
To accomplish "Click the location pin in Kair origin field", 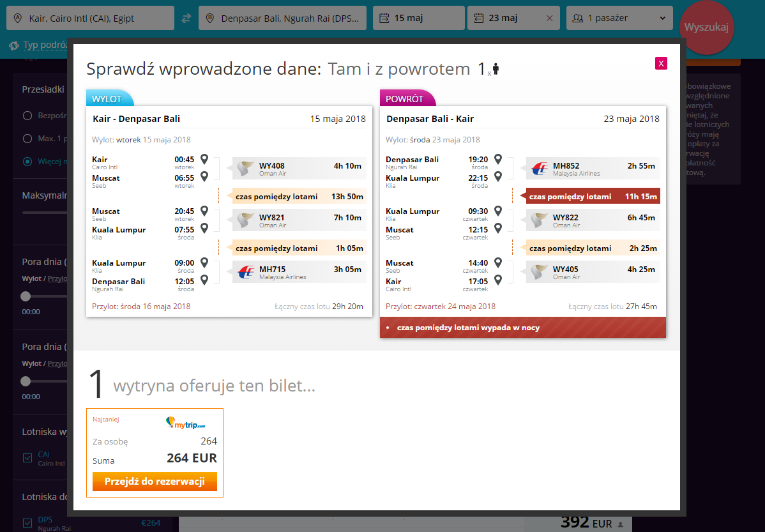I will (18, 18).
